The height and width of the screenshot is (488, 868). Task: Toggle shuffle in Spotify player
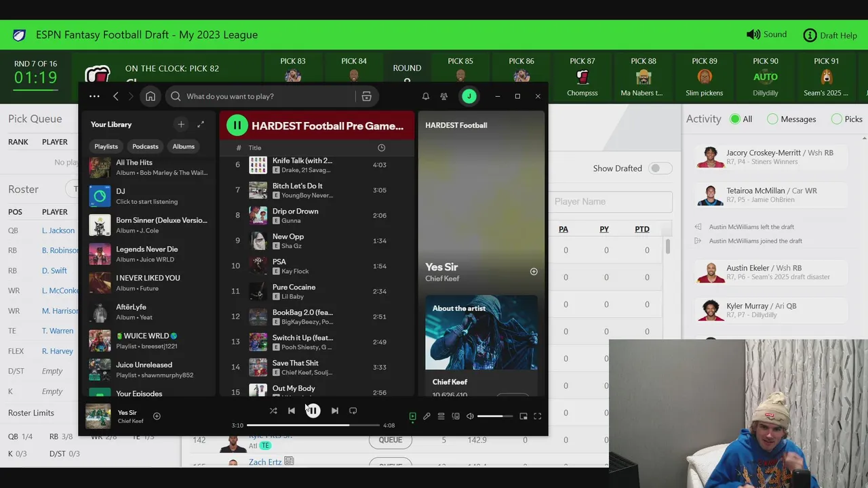tap(273, 411)
